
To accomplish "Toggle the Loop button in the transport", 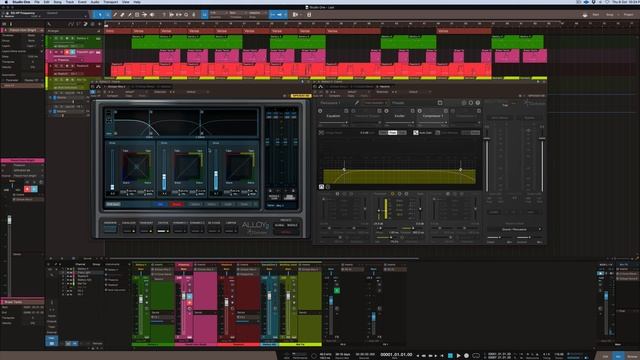I will point(476,356).
